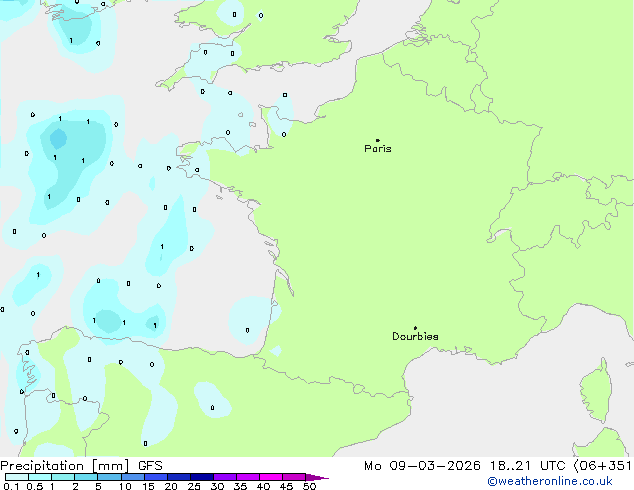Screen dimensions: 634x490
Task: Select the 25–30 mm dark navy legend swatch
Action: point(202,477)
